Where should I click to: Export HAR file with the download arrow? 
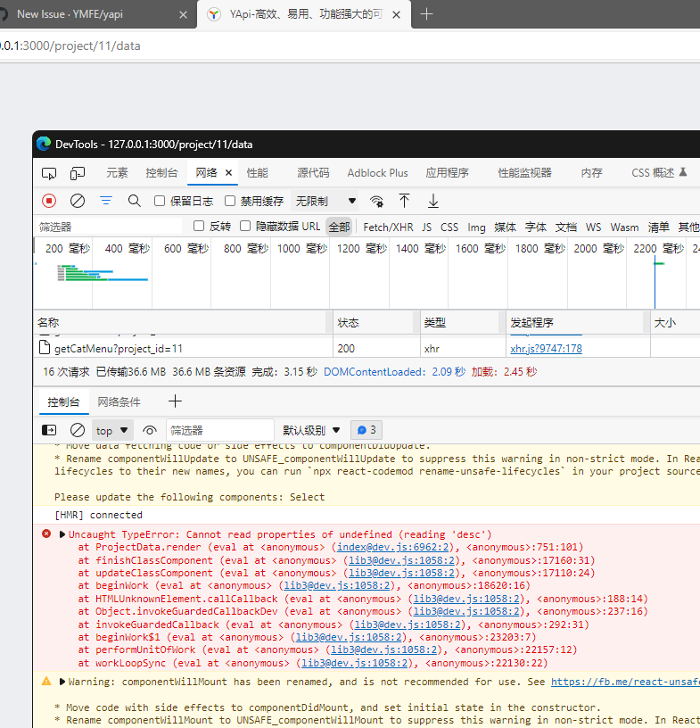tap(433, 201)
